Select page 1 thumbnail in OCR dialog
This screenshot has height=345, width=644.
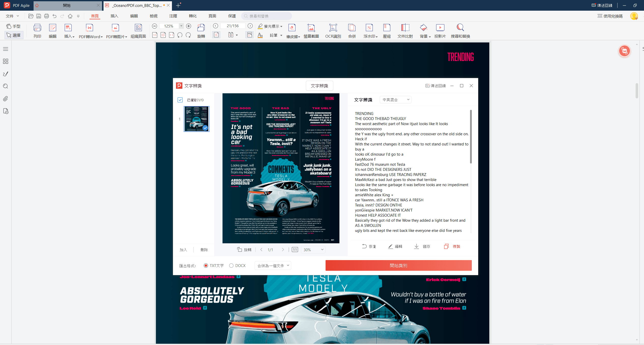tap(196, 119)
